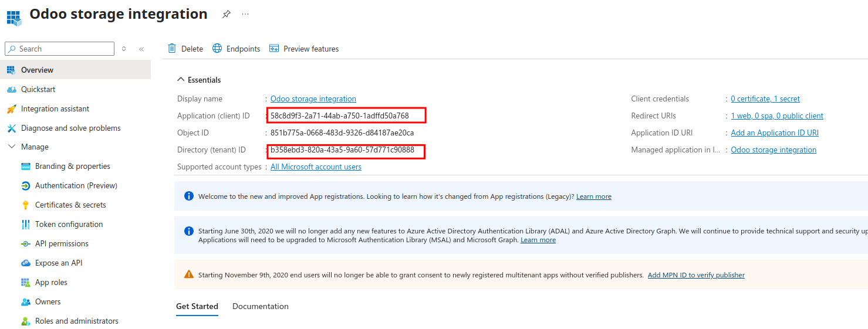This screenshot has width=868, height=329.
Task: Click the API permissions icon
Action: pyautogui.click(x=25, y=243)
